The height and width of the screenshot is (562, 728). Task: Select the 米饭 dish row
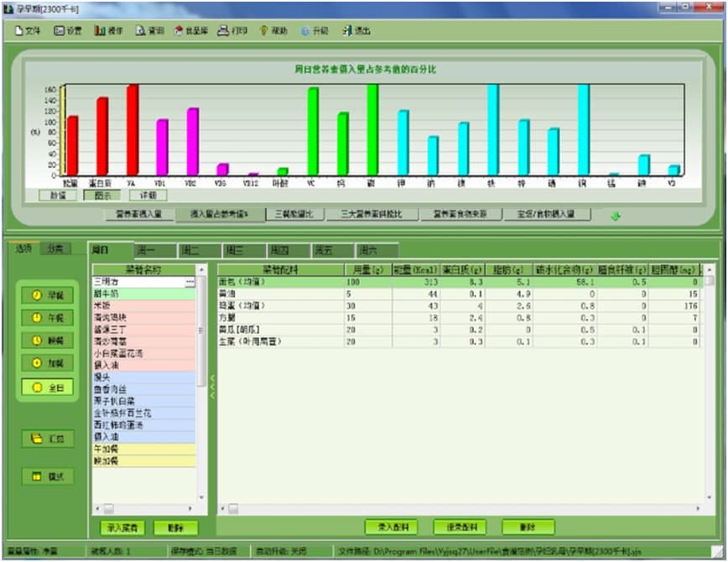[144, 305]
